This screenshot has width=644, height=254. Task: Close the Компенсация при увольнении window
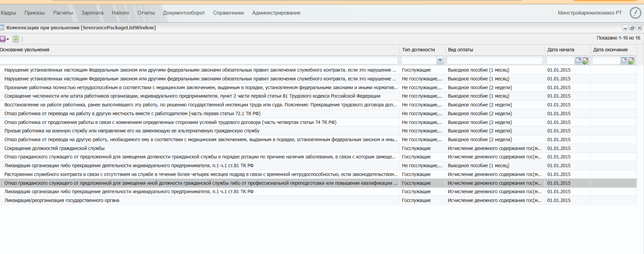coord(639,28)
